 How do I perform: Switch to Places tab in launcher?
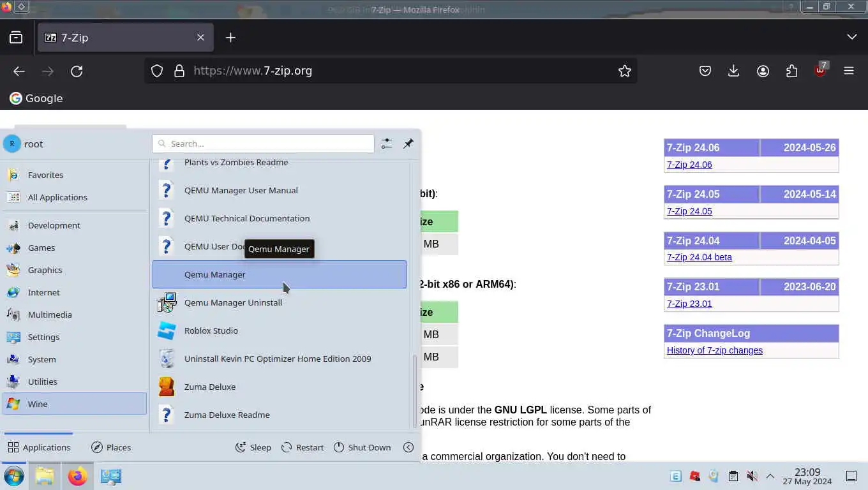click(x=111, y=447)
